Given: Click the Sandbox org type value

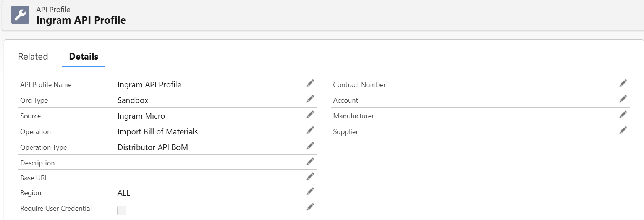Looking at the screenshot, I should 133,100.
